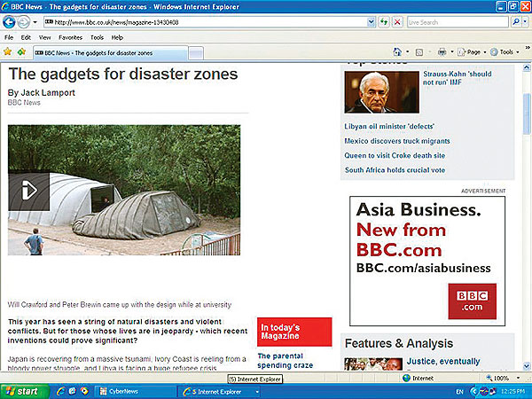Click the Live Search input box

coord(458,22)
